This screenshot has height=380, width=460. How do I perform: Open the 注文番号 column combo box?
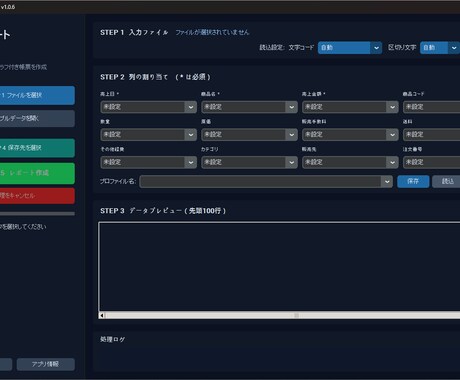coord(431,162)
